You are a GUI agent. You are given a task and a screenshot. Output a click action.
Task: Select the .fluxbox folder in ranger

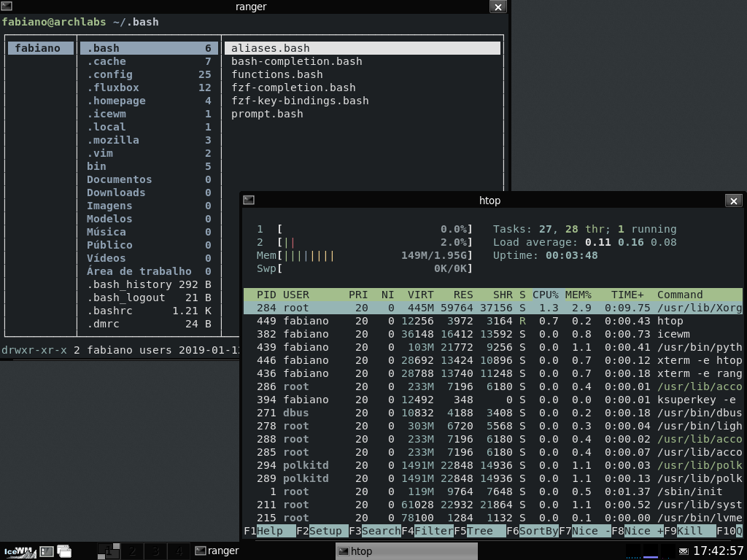tap(149, 87)
